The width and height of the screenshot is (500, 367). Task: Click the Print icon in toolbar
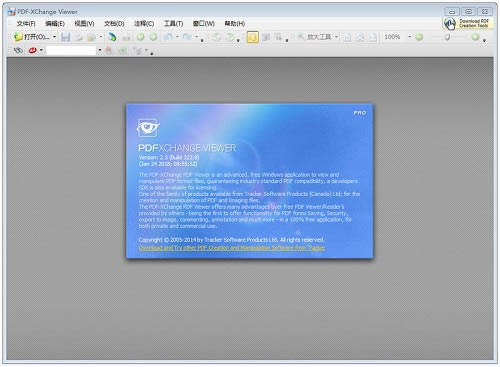[79, 37]
